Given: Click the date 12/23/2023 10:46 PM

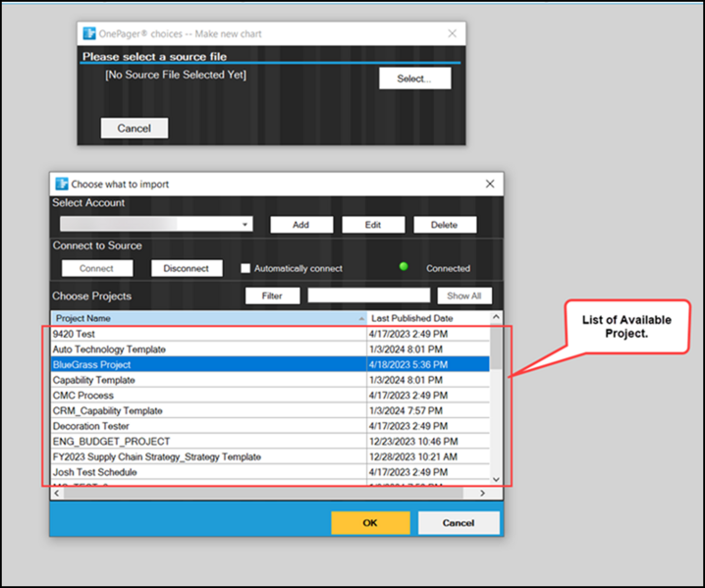Looking at the screenshot, I should coord(413,442).
